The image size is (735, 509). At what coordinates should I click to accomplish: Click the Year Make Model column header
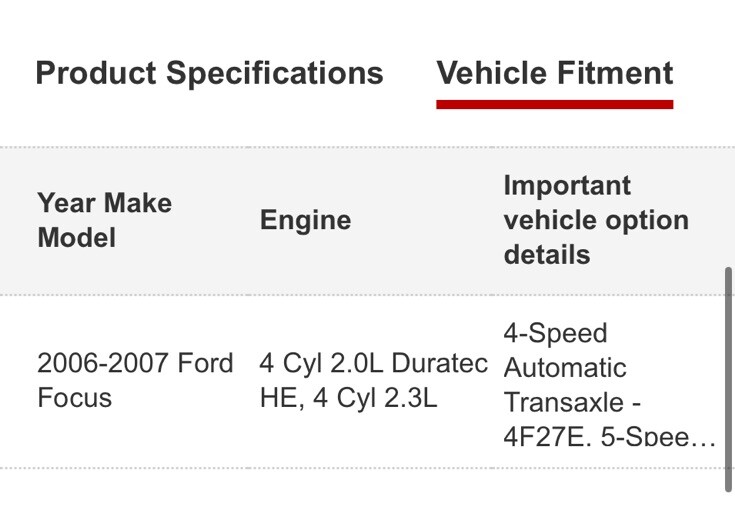[104, 220]
